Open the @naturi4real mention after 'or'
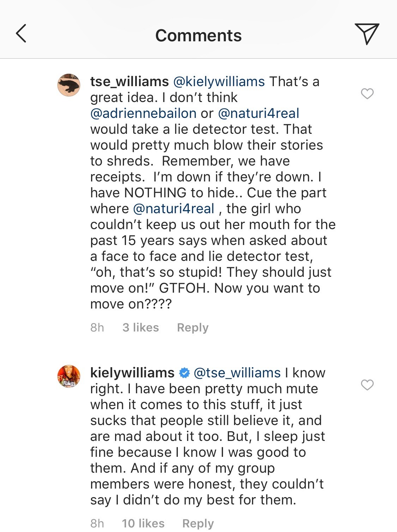397x532 pixels. 259,113
